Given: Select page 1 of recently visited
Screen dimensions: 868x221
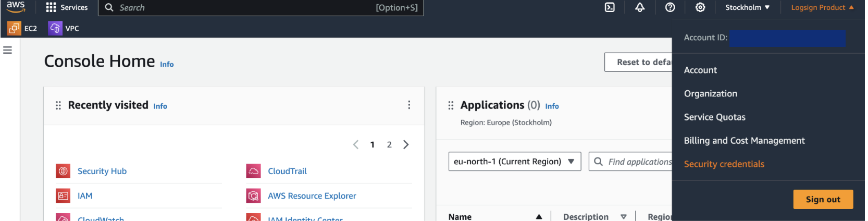Looking at the screenshot, I should point(372,144).
